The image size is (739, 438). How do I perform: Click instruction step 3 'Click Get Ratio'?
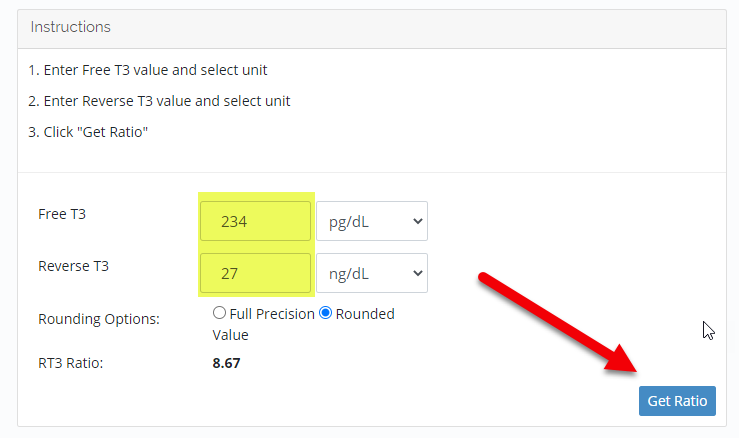pos(89,132)
